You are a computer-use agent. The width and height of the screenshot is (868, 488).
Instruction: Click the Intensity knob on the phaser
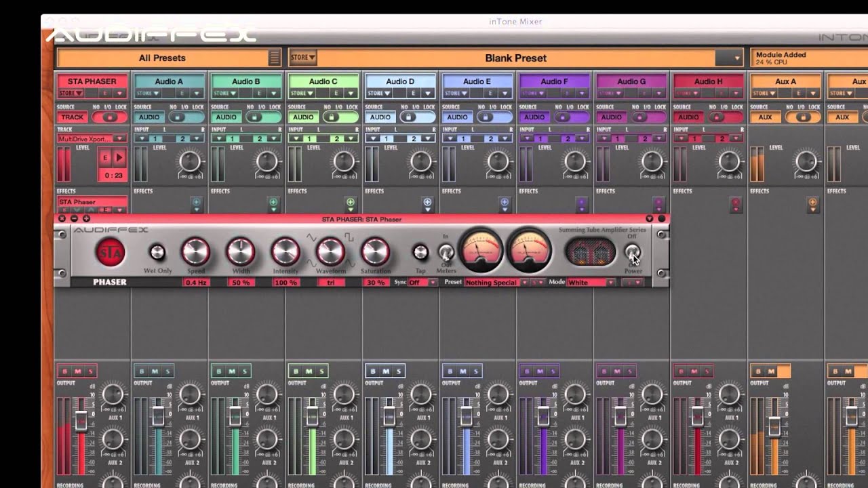tap(285, 252)
